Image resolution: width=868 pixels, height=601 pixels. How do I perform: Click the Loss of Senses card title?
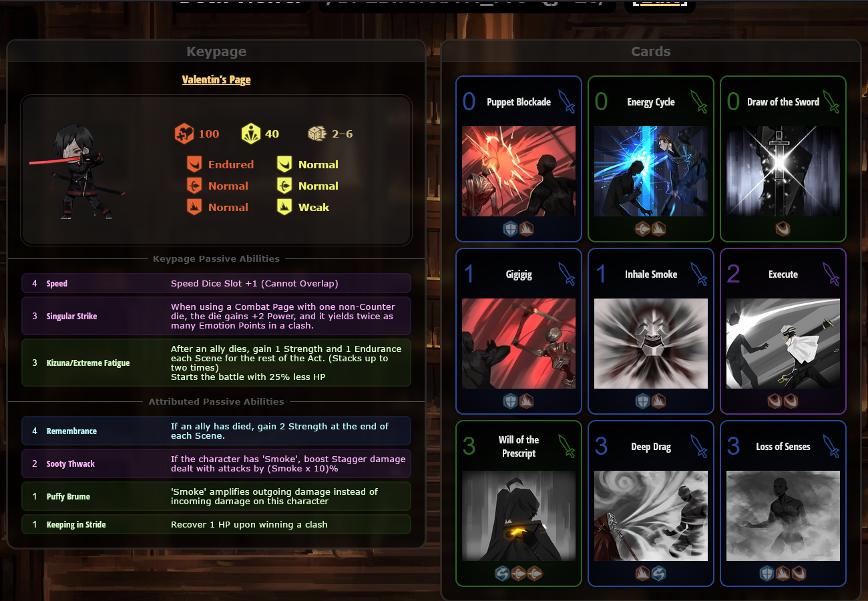(783, 447)
